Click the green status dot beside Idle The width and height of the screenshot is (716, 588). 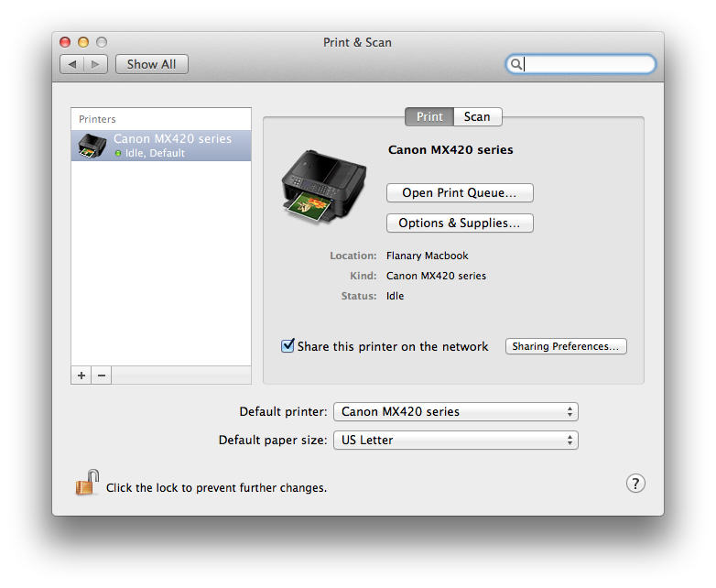click(118, 154)
